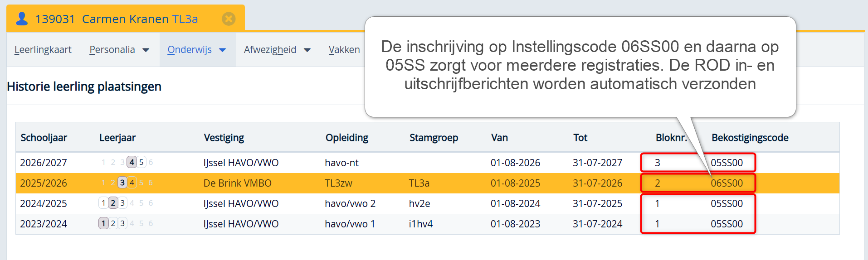Click bekostigingscode 05SS00 in 2026/2027 row

(x=727, y=163)
